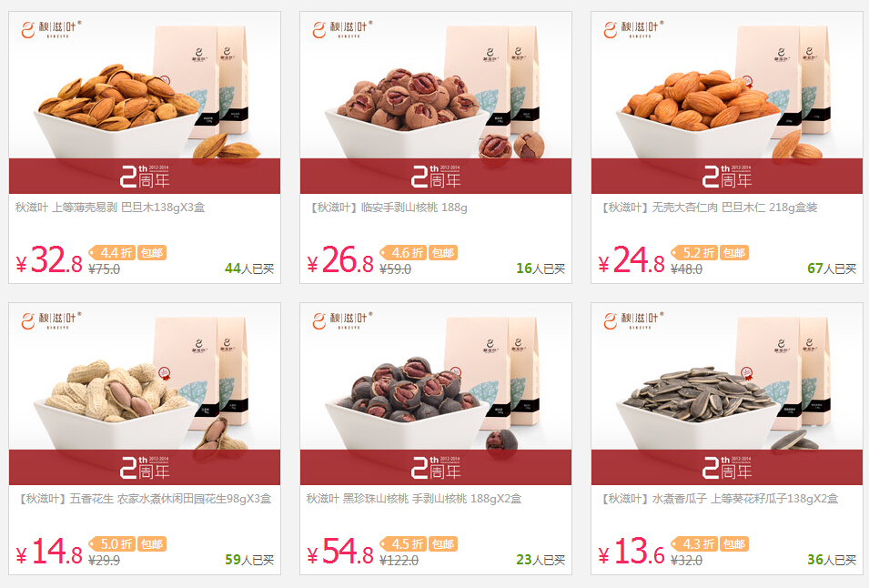This screenshot has height=588, width=869.
Task: Open the 临安手剥山核桃 188g product image
Action: pos(436,103)
